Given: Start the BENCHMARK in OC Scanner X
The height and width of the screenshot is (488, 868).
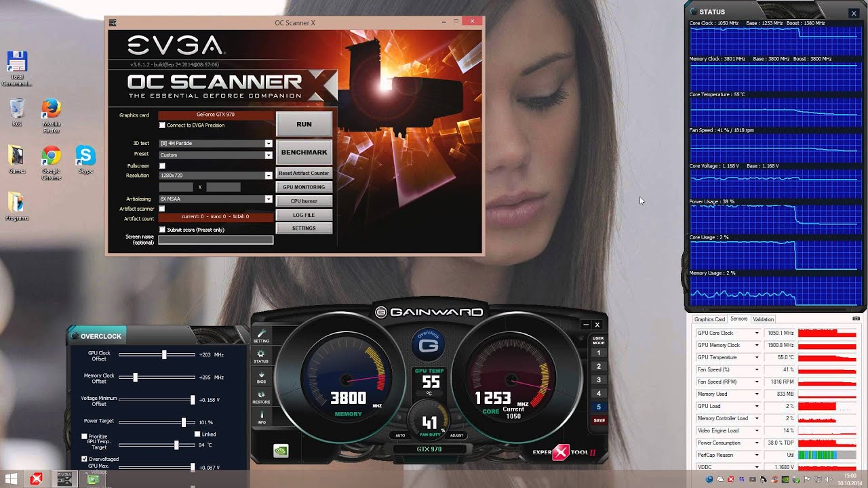Looking at the screenshot, I should point(304,152).
